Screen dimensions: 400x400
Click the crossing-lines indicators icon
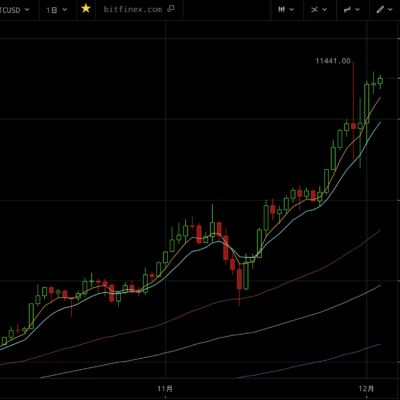click(314, 10)
